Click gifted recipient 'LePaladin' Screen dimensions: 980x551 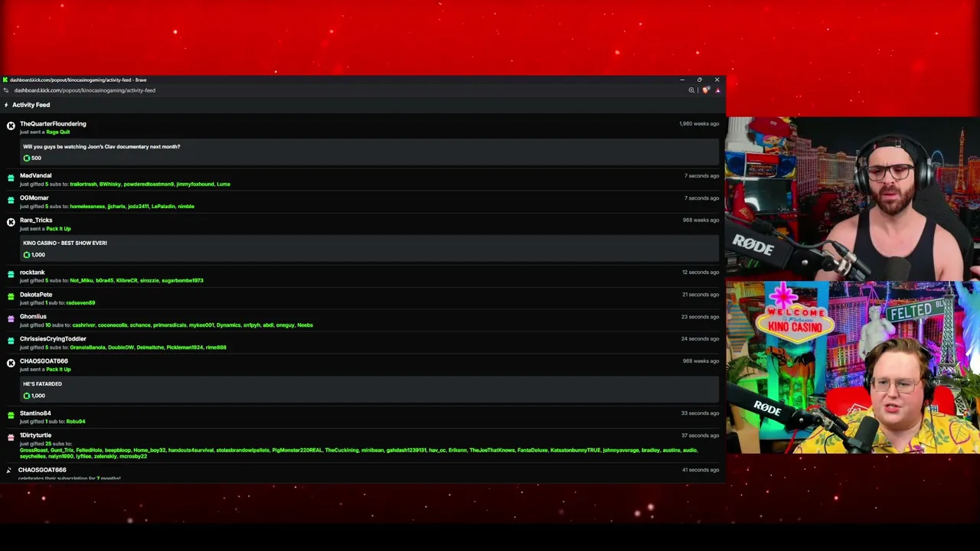163,207
